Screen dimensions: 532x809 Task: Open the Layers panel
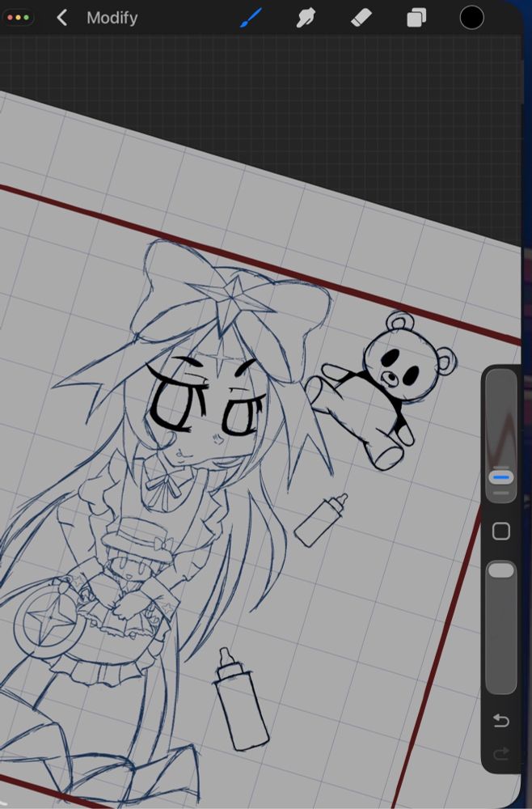point(416,18)
